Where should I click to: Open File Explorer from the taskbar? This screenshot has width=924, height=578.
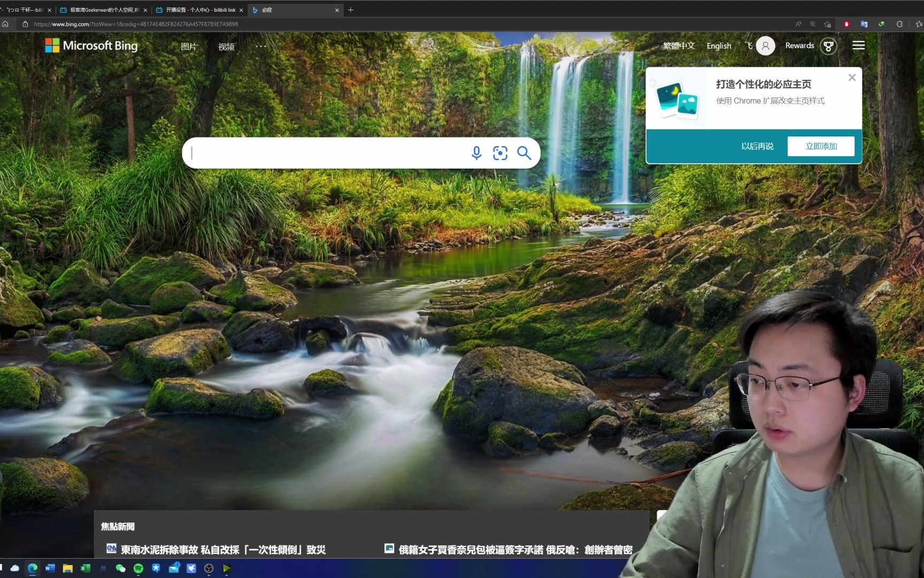[67, 568]
